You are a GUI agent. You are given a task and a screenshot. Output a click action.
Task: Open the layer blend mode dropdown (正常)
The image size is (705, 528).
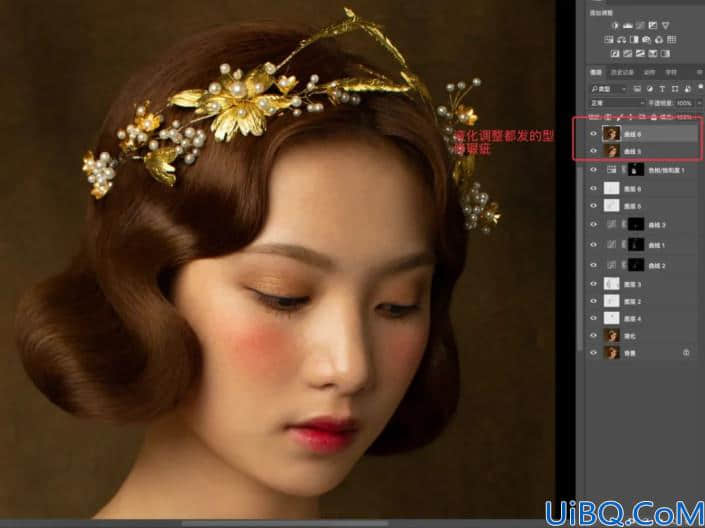click(x=618, y=103)
